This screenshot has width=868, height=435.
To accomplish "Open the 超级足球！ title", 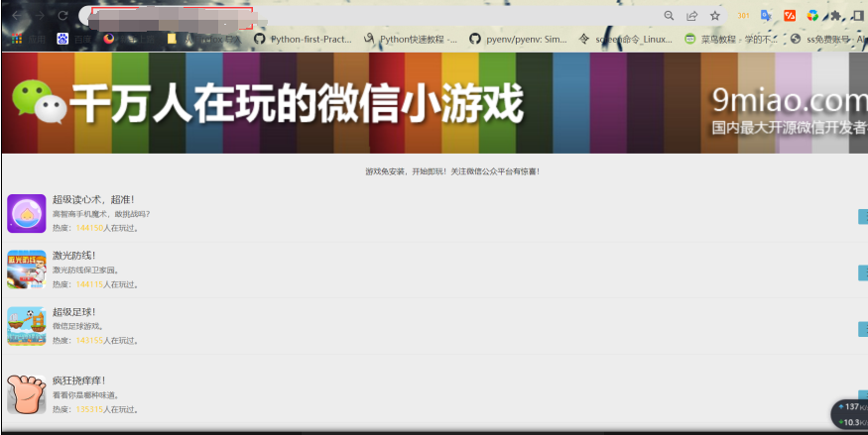I will tap(74, 312).
